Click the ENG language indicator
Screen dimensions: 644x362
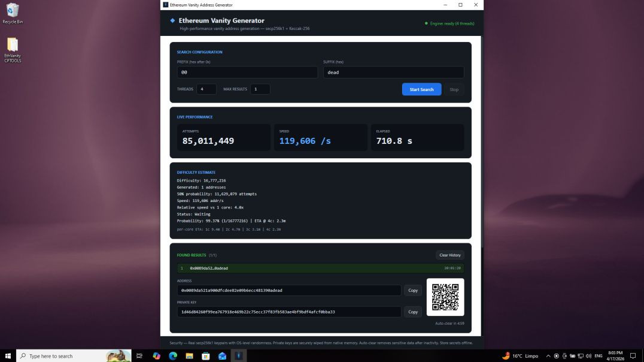[x=600, y=355]
